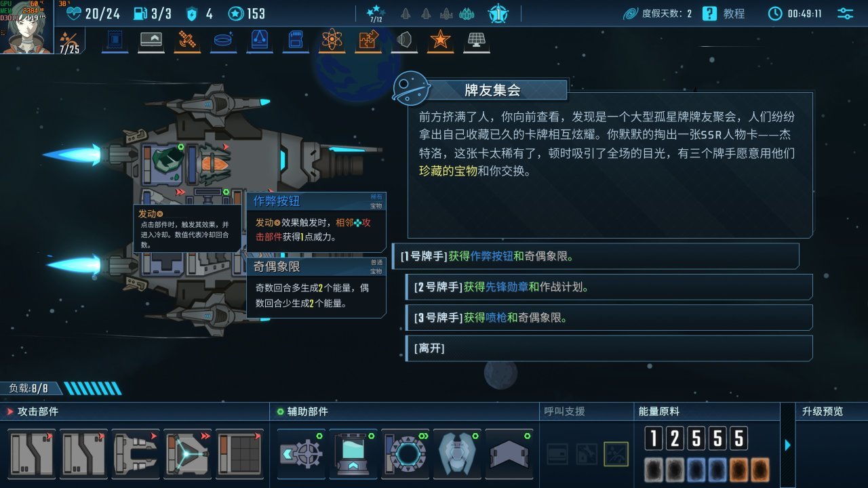Click the gear auxiliary part icon

tap(302, 453)
